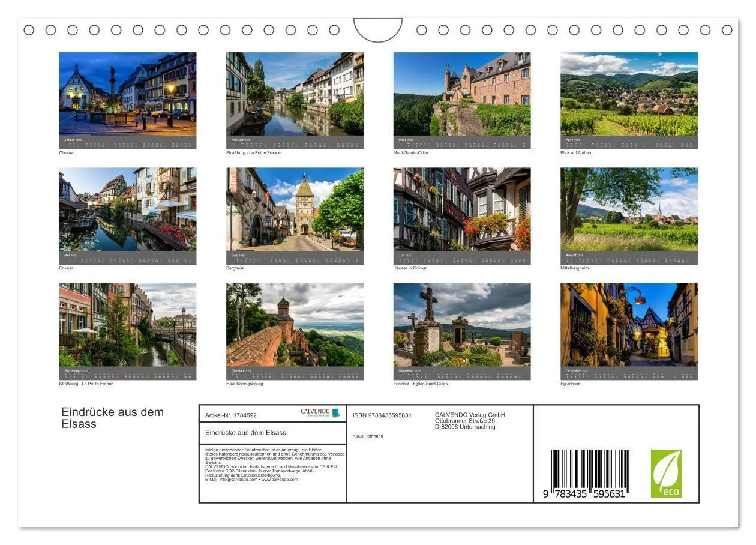
Task: Click the caption "Mont-Sainte-Odile"
Action: point(411,153)
